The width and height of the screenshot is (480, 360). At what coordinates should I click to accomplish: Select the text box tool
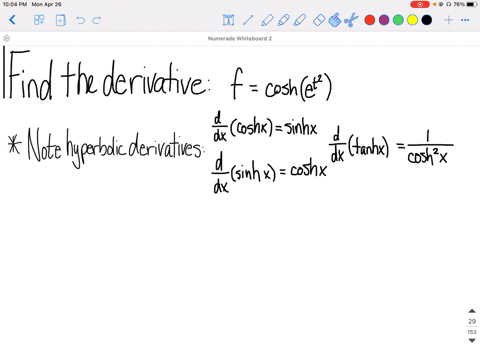tap(228, 20)
